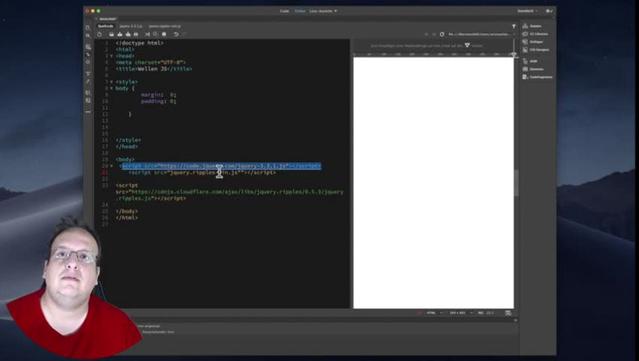Open the HTML file type dropdown in status bar
639x361 pixels.
coord(434,313)
